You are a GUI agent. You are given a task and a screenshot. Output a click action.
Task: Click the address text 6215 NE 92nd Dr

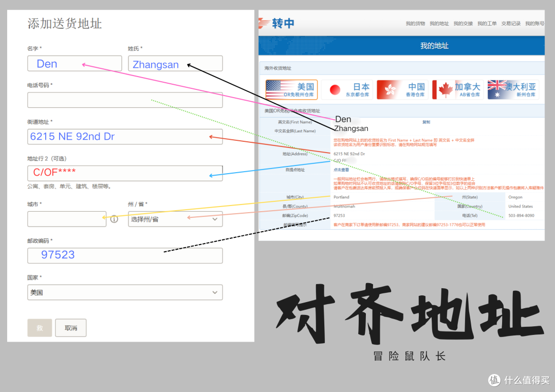pos(349,154)
